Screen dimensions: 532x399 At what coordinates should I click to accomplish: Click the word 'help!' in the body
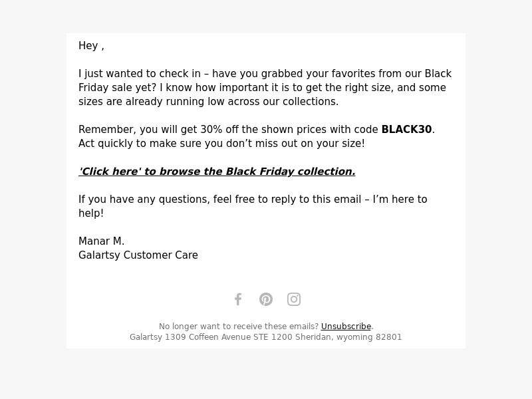pos(91,213)
